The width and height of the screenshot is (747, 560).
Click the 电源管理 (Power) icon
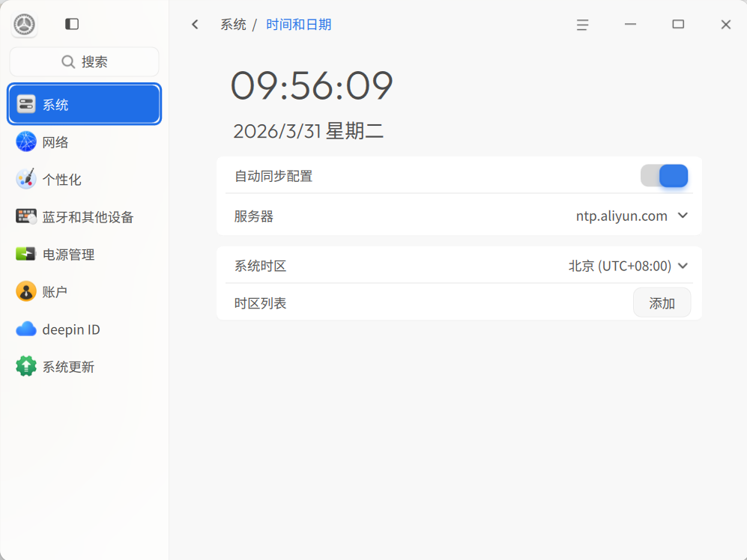(25, 254)
